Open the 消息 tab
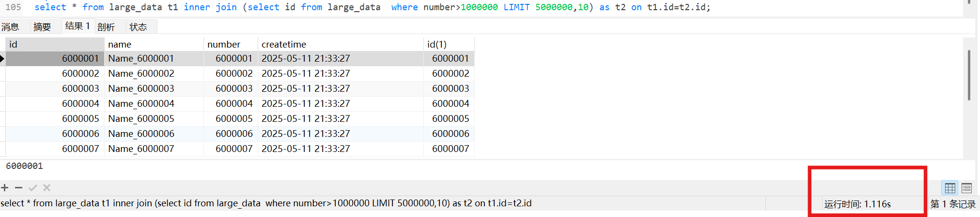This screenshot has height=217, width=980. (10, 27)
